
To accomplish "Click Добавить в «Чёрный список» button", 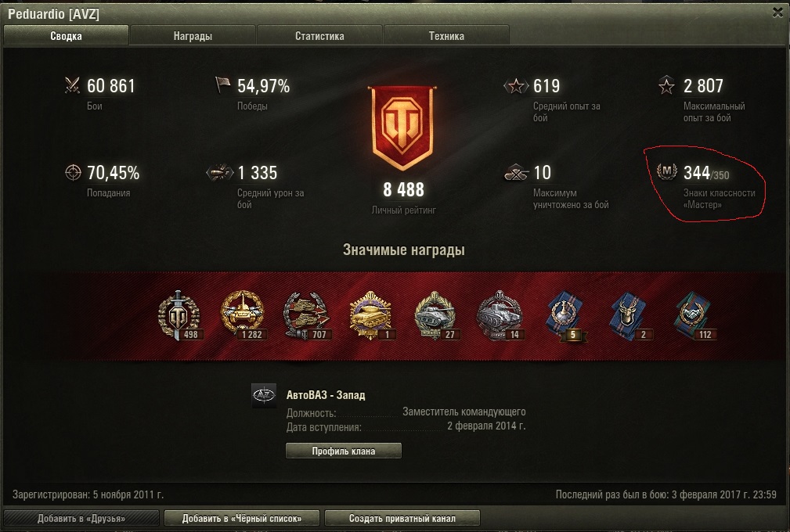I will pos(242,518).
